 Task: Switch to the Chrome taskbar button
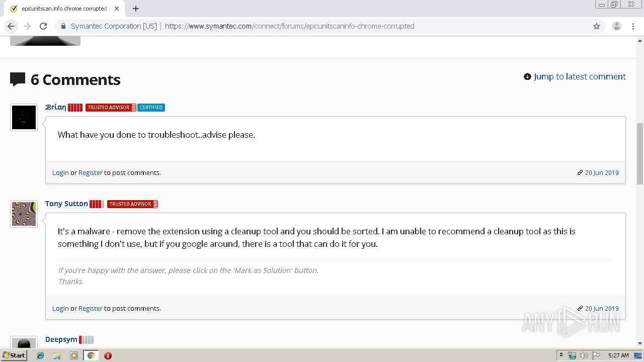[x=91, y=355]
